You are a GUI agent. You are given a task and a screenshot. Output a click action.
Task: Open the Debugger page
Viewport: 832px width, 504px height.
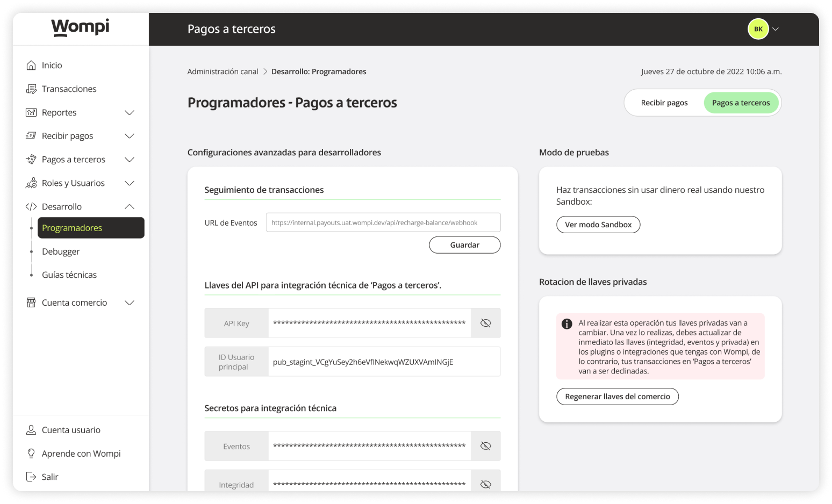click(60, 251)
